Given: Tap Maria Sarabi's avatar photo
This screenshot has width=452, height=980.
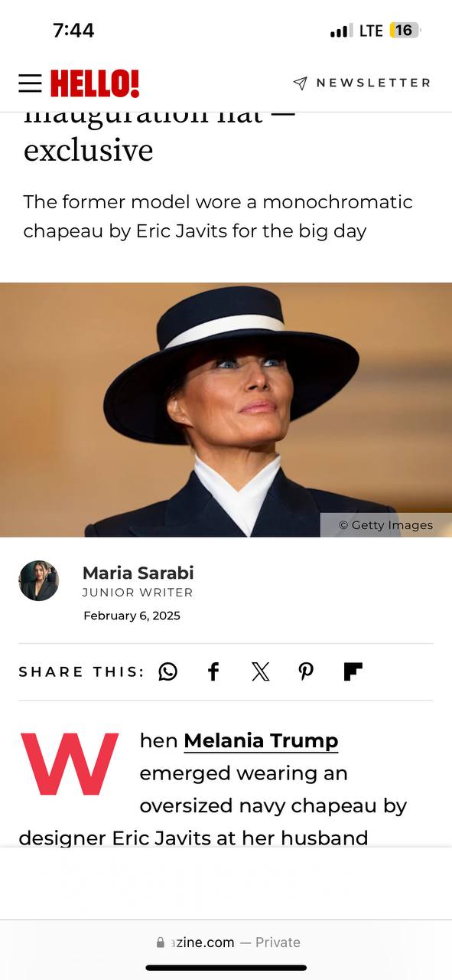Looking at the screenshot, I should 39,580.
